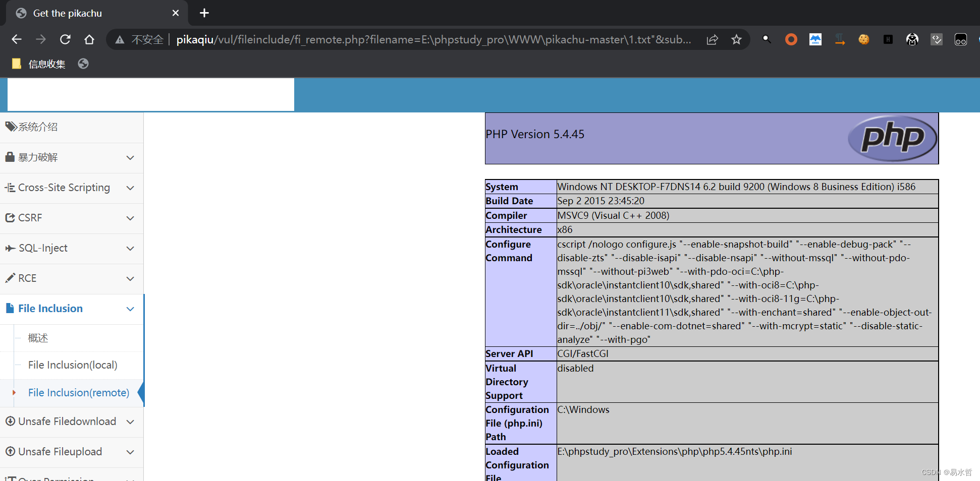Click the Compiler value MSVC9
The height and width of the screenshot is (481, 980).
click(613, 215)
